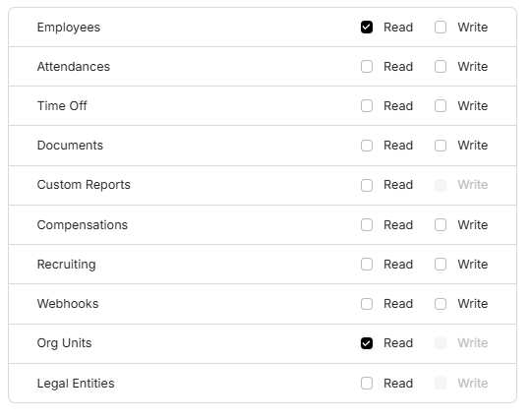Enable Documents Write checkbox
Screen dimensions: 531x420
pos(441,146)
